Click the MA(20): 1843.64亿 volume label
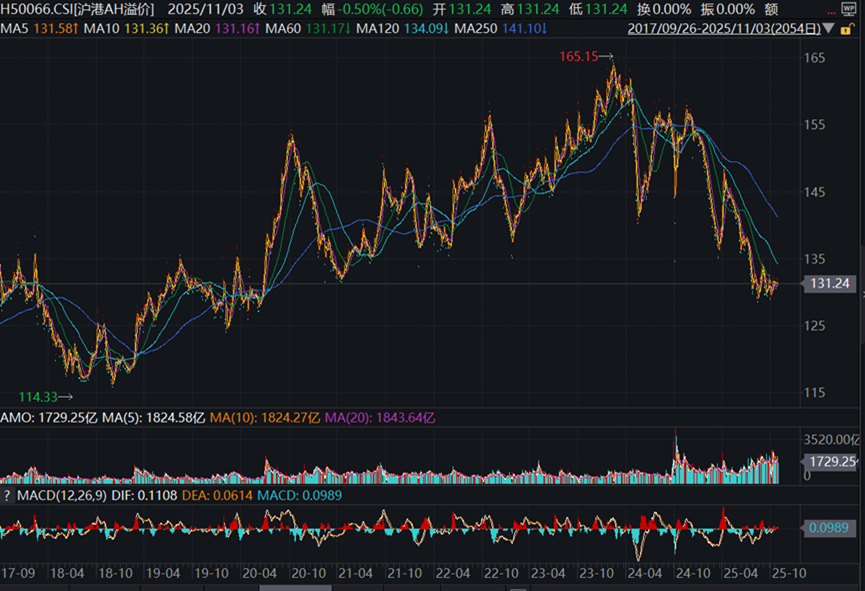This screenshot has height=591, width=865. coord(380,418)
